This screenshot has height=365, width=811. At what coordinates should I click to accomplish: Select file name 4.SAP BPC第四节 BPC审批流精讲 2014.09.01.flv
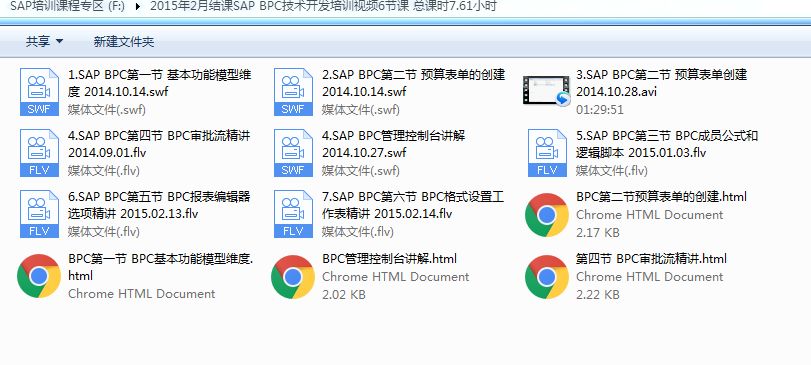[159, 144]
